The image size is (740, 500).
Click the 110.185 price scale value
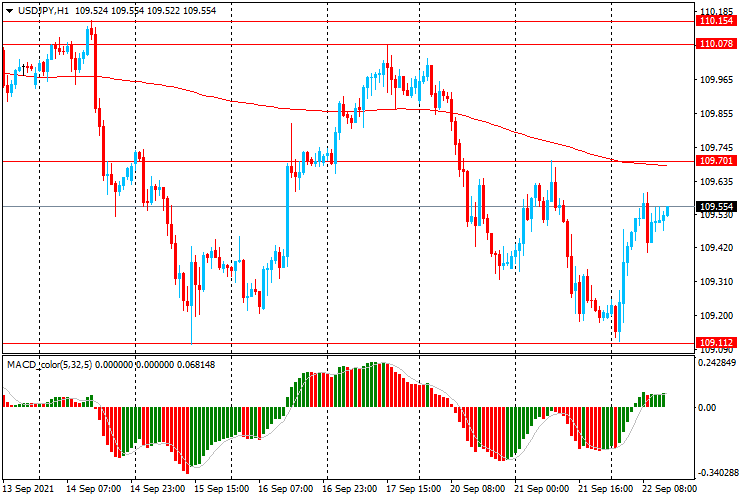pyautogui.click(x=716, y=11)
